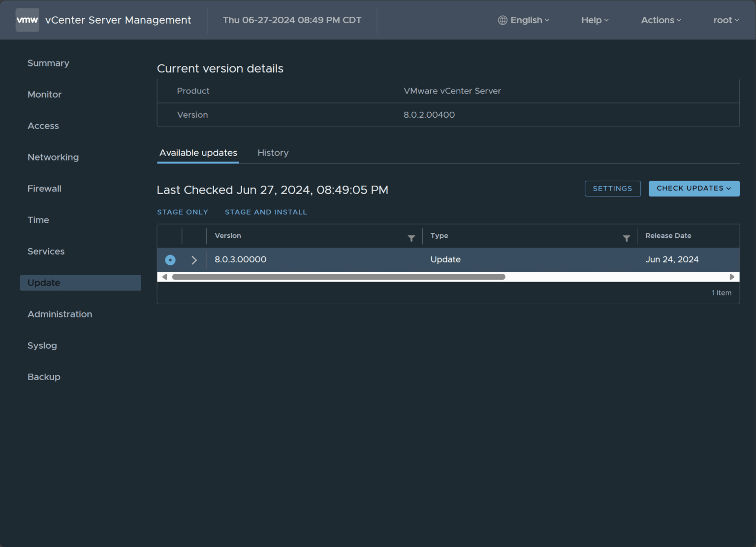Open the Help menu

[594, 20]
